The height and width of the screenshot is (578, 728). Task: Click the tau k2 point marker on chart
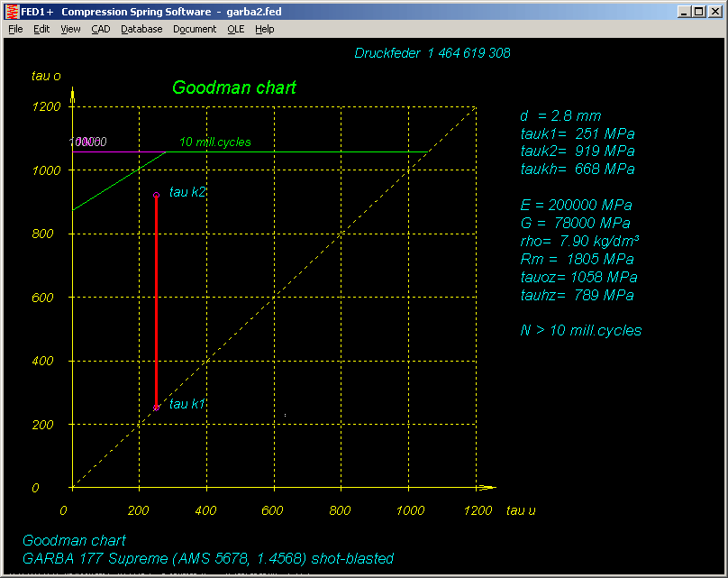click(x=156, y=195)
